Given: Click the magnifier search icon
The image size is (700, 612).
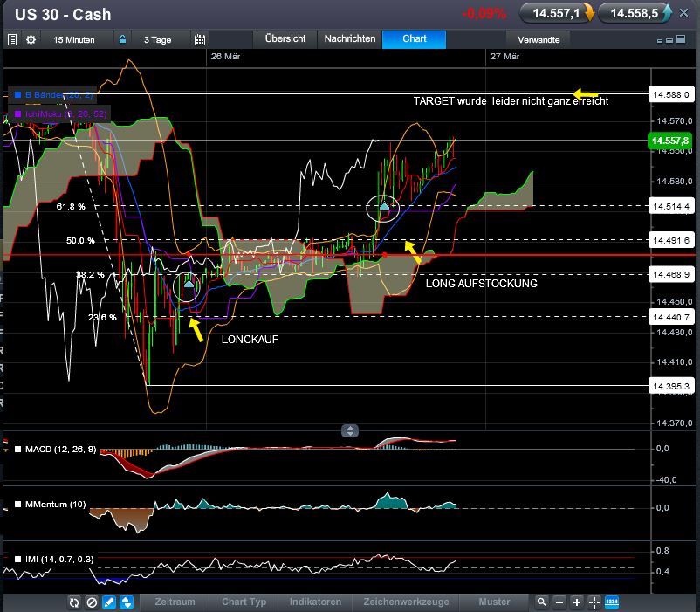Looking at the screenshot, I should pyautogui.click(x=541, y=602).
